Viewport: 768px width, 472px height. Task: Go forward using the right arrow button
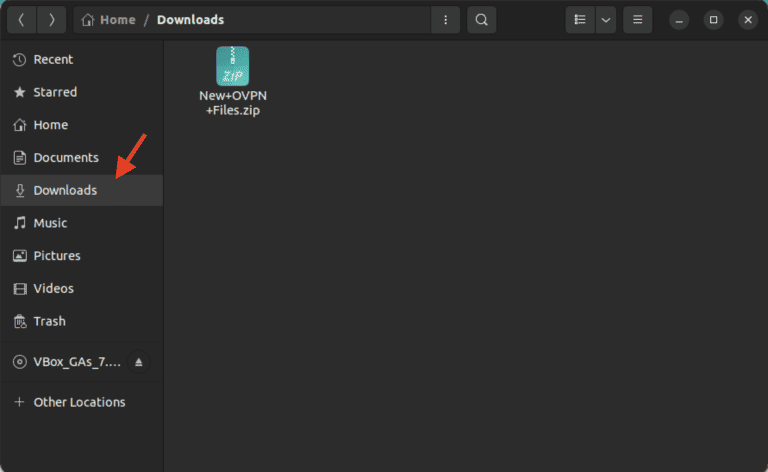pyautogui.click(x=51, y=19)
